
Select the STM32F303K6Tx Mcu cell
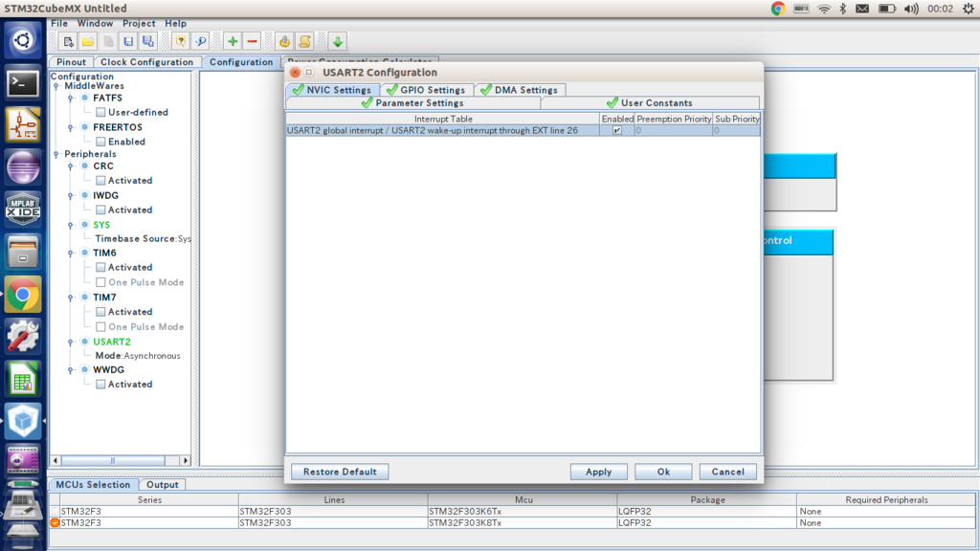523,511
